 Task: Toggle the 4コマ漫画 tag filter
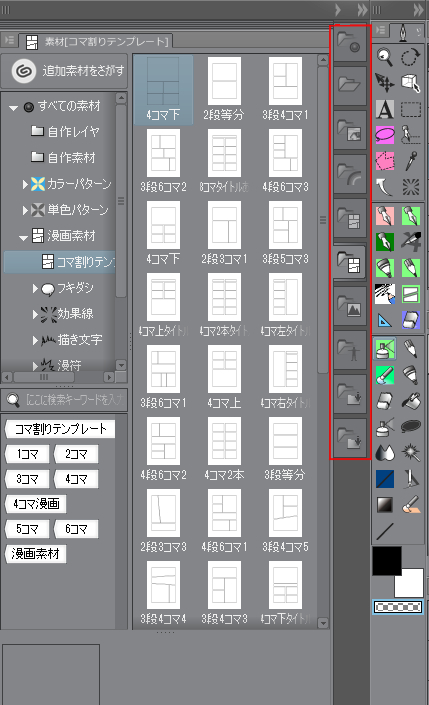coord(36,504)
